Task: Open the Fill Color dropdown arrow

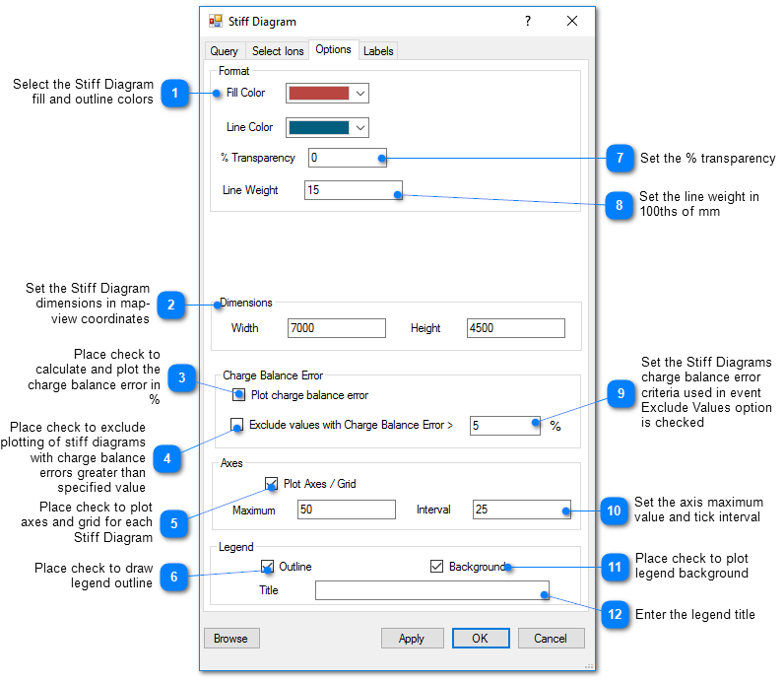Action: coord(360,94)
